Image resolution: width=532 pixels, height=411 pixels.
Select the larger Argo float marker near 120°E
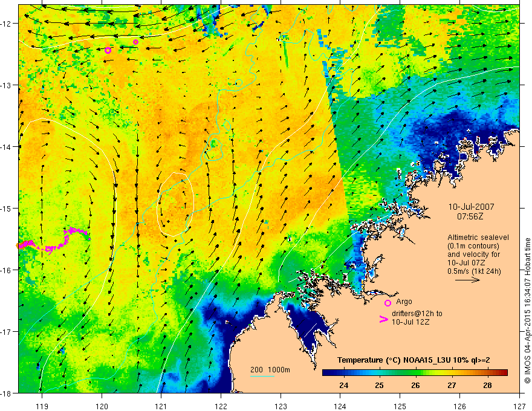[x=108, y=51]
